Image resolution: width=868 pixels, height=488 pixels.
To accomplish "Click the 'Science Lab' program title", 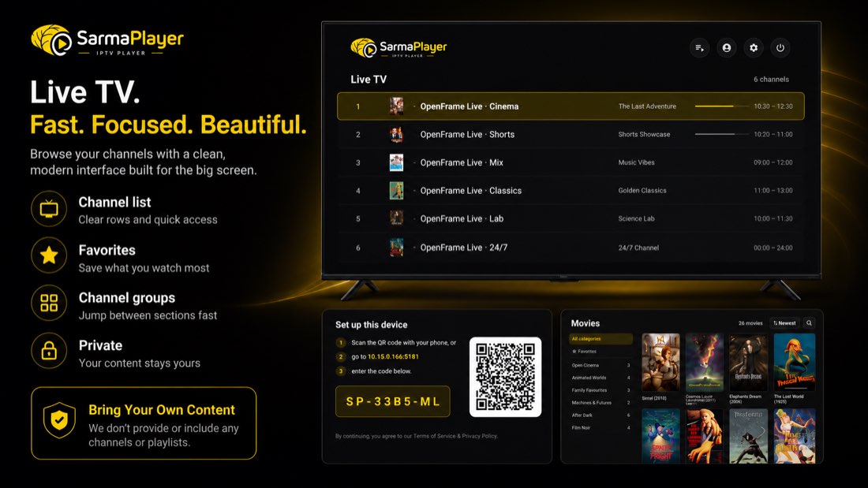I will point(636,218).
